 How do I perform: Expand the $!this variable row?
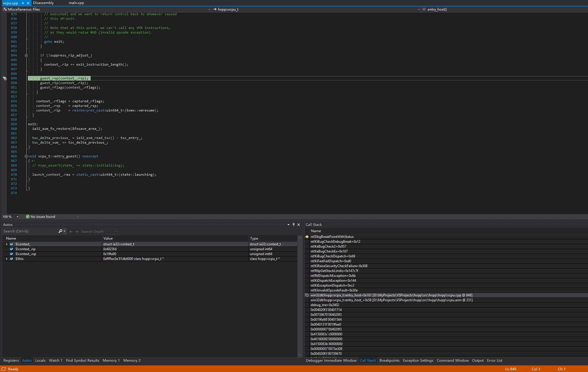tap(7, 259)
